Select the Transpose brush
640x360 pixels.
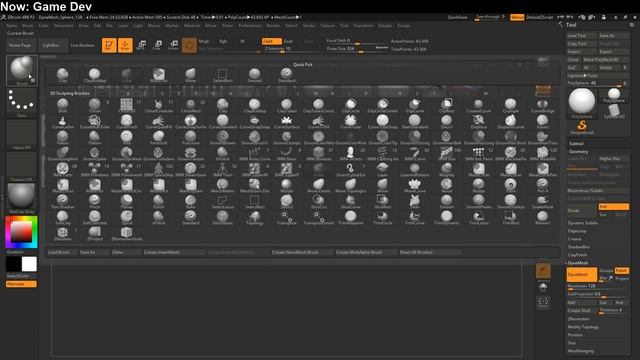pos(287,218)
